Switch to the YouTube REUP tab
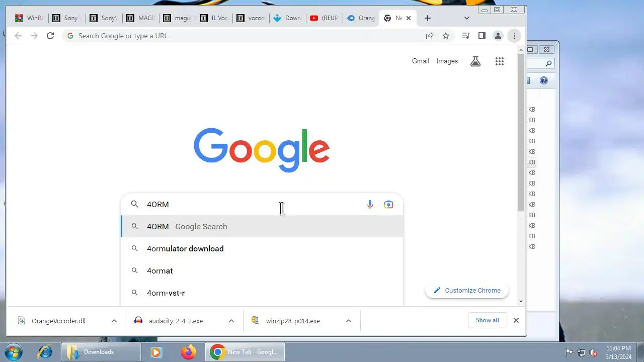644x362 pixels. point(324,18)
